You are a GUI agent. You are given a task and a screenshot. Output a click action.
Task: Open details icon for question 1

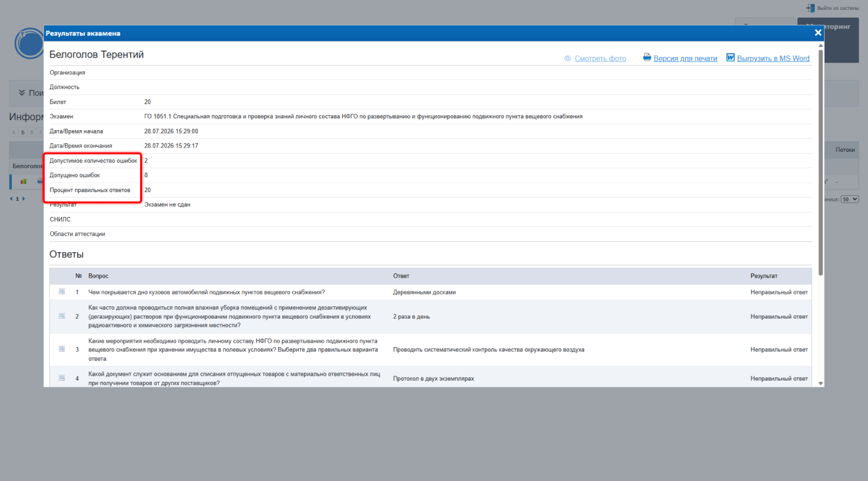click(x=62, y=291)
